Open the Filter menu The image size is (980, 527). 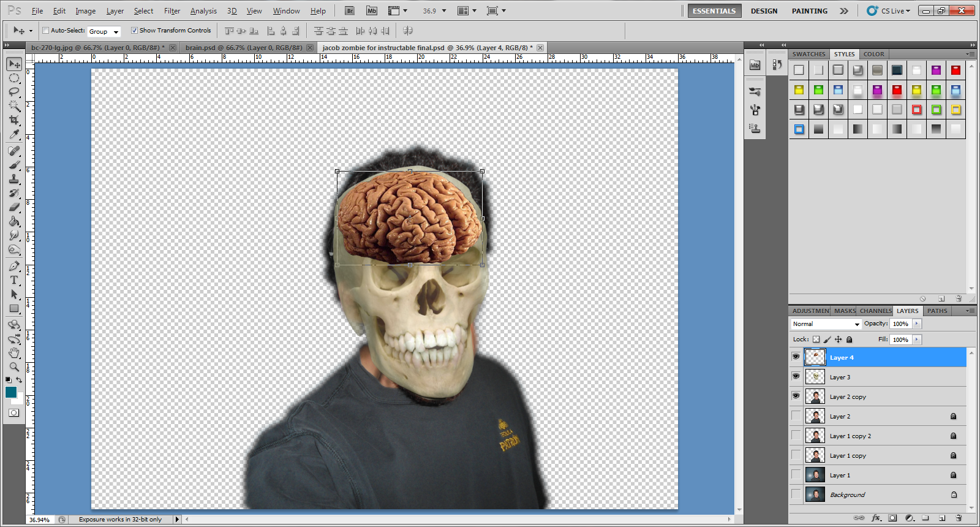coord(172,11)
